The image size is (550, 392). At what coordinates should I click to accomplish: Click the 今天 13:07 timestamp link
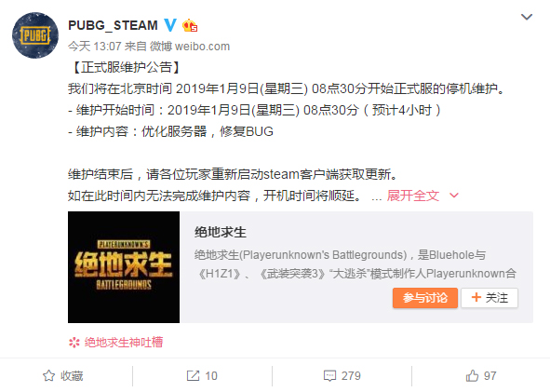[x=95, y=47]
